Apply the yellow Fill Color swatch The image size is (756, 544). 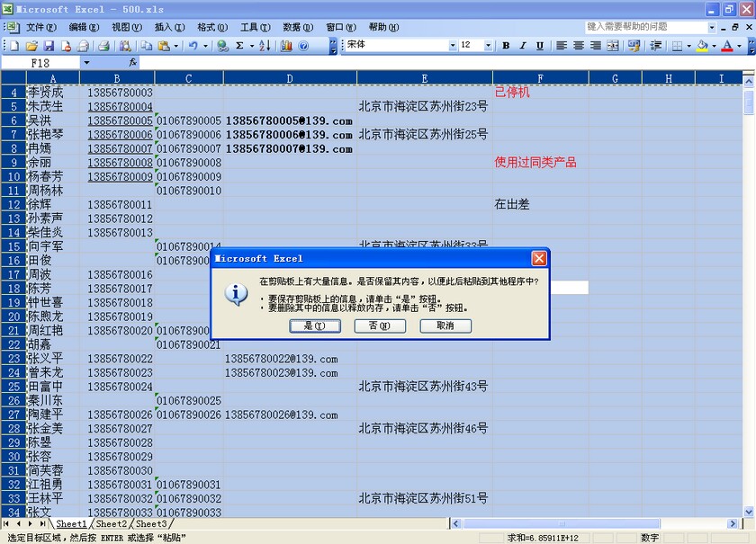pyautogui.click(x=703, y=46)
